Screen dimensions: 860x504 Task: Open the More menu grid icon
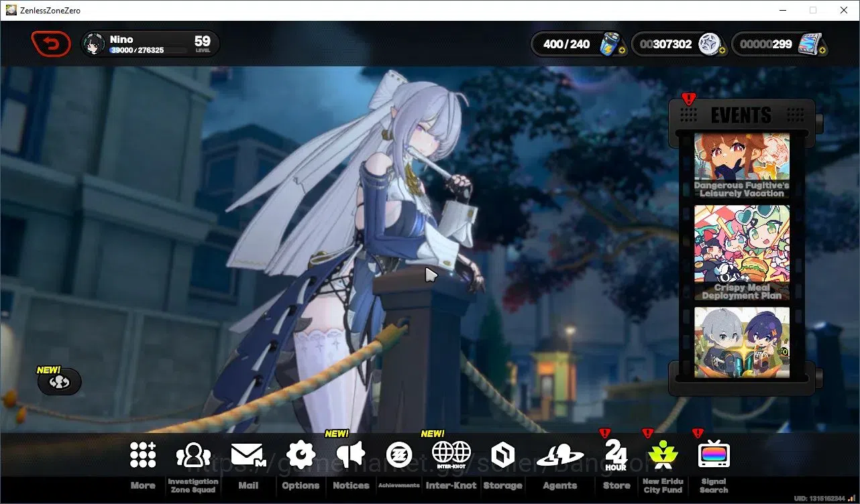click(x=143, y=455)
